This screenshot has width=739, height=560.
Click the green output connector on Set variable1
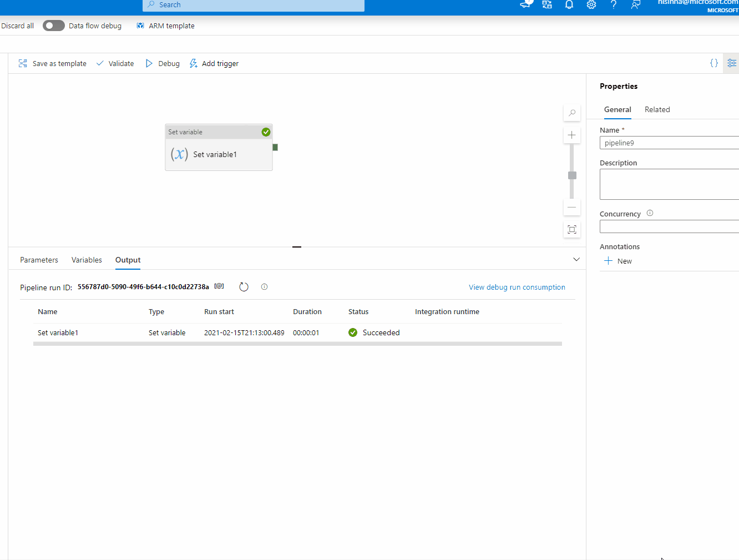[275, 147]
